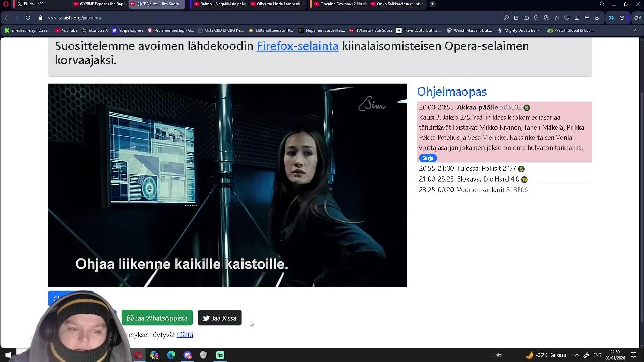
Task: Open the notification center icon
Action: tap(634, 355)
